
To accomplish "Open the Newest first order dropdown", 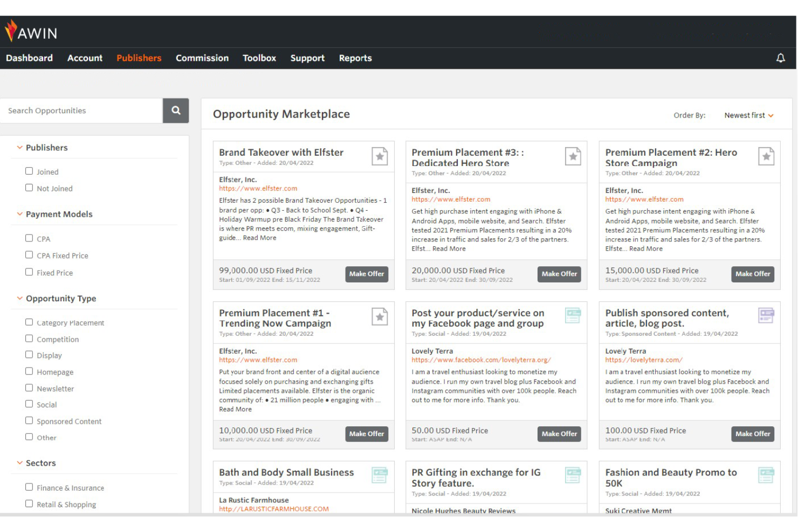I will tap(749, 115).
